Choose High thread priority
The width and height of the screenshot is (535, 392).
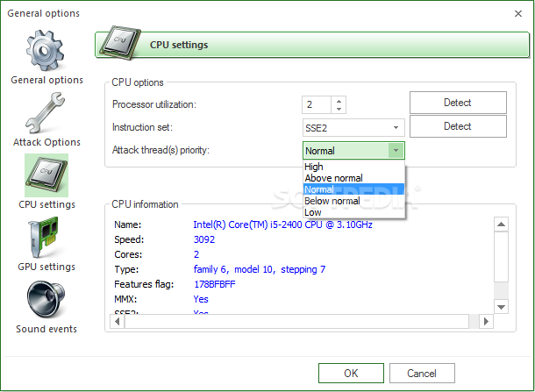tap(353, 167)
